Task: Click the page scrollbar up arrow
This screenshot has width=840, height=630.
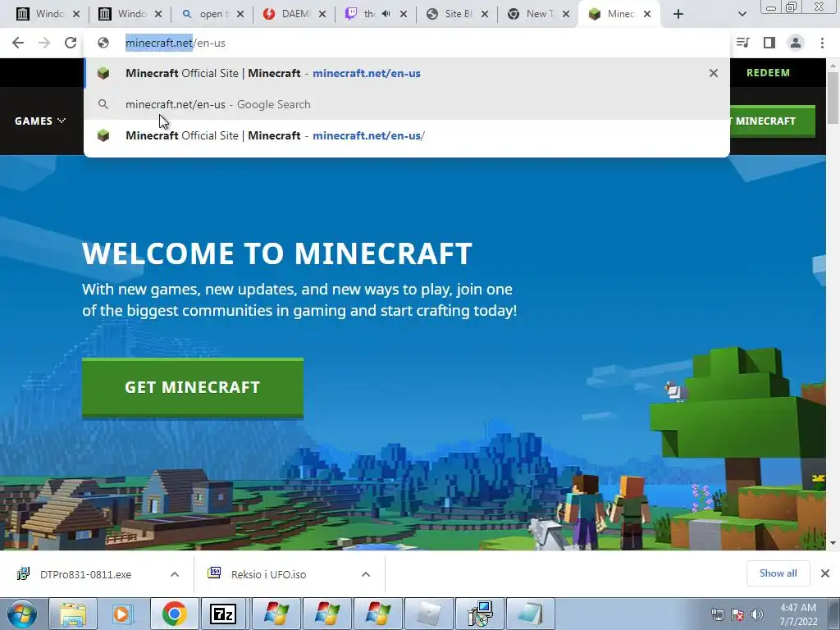Action: [833, 65]
